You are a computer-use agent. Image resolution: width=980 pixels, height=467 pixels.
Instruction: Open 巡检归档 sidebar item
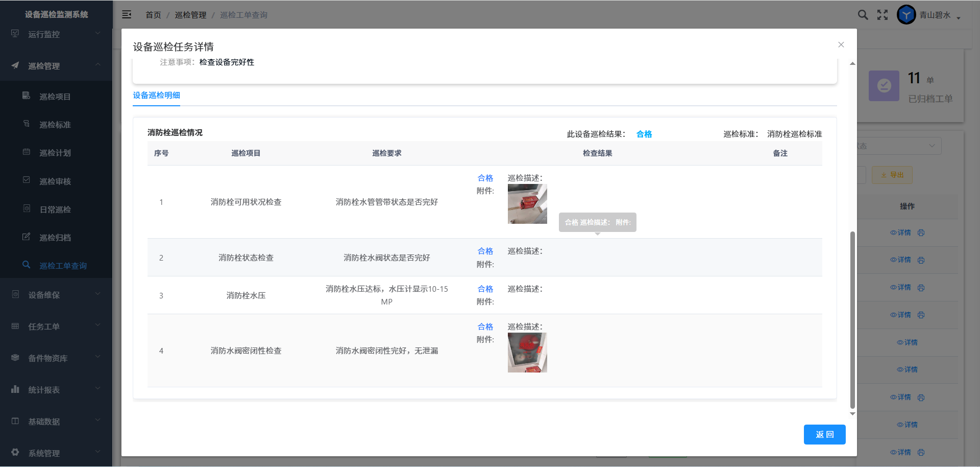tap(55, 238)
